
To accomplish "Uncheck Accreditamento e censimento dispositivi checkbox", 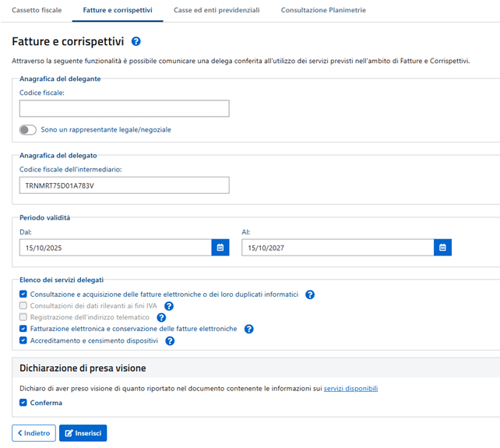I will click(x=23, y=340).
